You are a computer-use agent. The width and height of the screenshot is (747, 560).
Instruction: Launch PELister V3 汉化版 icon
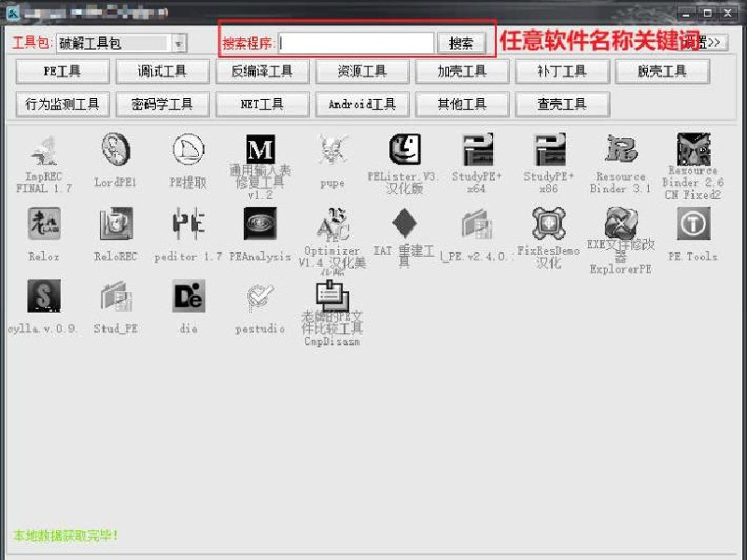(404, 149)
